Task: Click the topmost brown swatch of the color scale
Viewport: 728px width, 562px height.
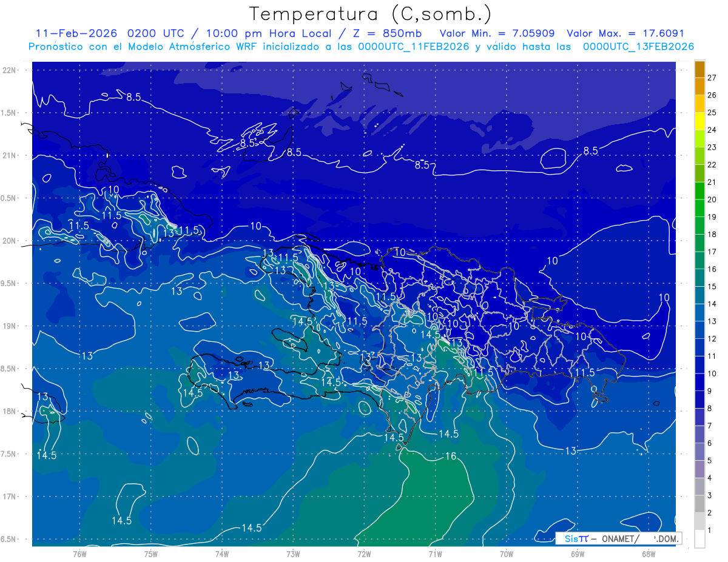Action: click(699, 70)
